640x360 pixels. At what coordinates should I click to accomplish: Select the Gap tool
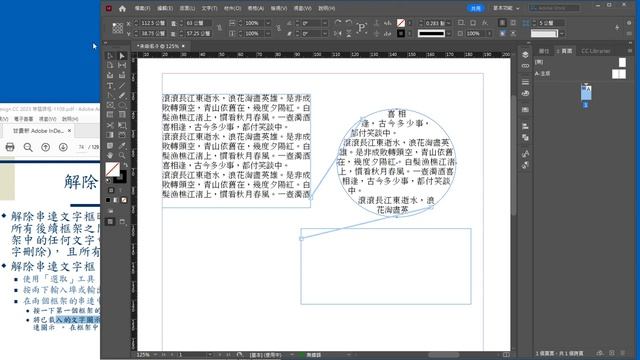pyautogui.click(x=122, y=65)
